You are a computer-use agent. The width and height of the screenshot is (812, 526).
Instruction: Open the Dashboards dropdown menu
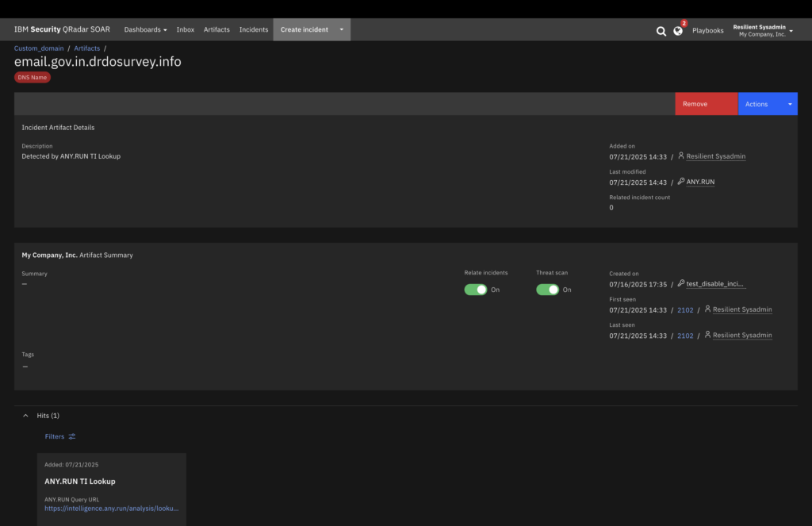click(x=145, y=30)
